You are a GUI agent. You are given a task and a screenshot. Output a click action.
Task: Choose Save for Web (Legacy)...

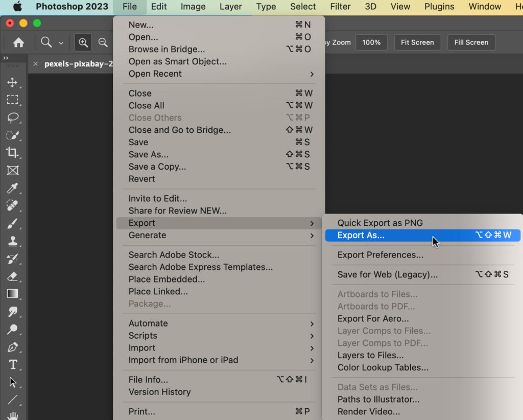(x=422, y=274)
